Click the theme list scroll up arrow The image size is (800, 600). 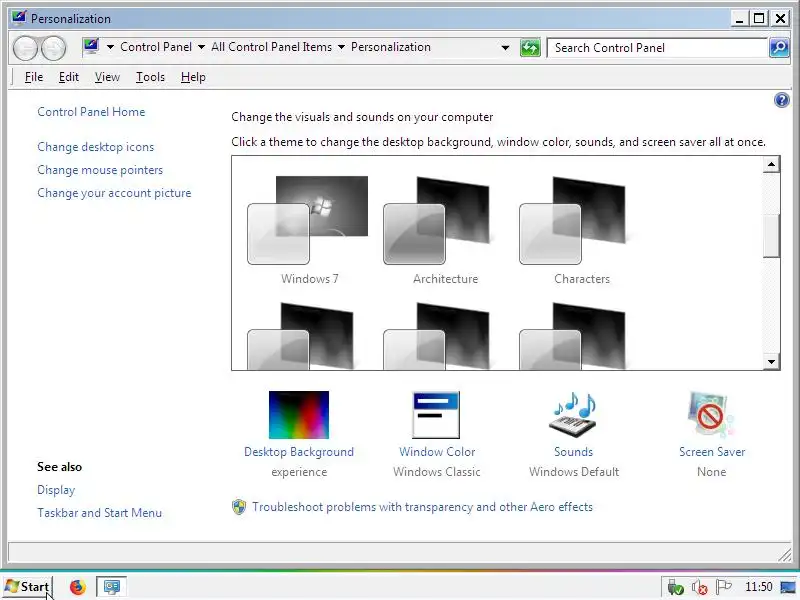click(x=771, y=164)
